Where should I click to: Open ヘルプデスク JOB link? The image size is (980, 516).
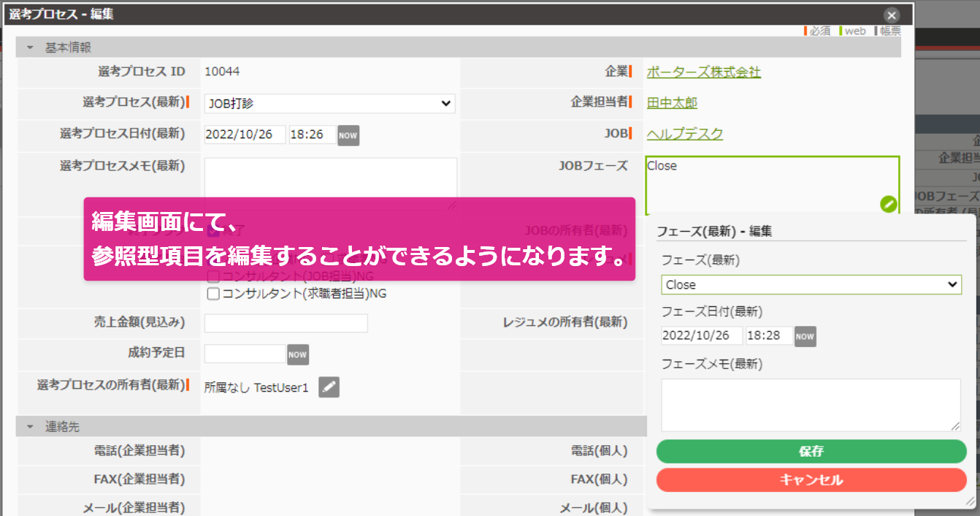(685, 134)
